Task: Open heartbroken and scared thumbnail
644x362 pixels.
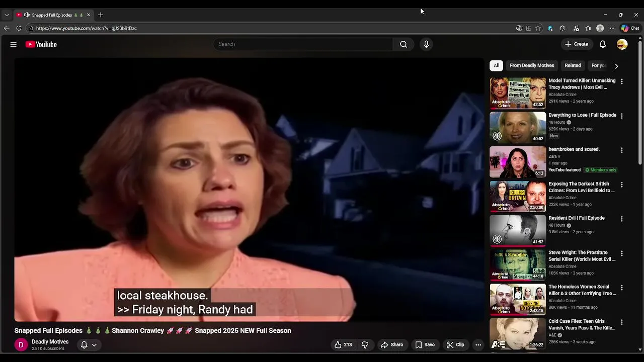Action: [x=518, y=162]
